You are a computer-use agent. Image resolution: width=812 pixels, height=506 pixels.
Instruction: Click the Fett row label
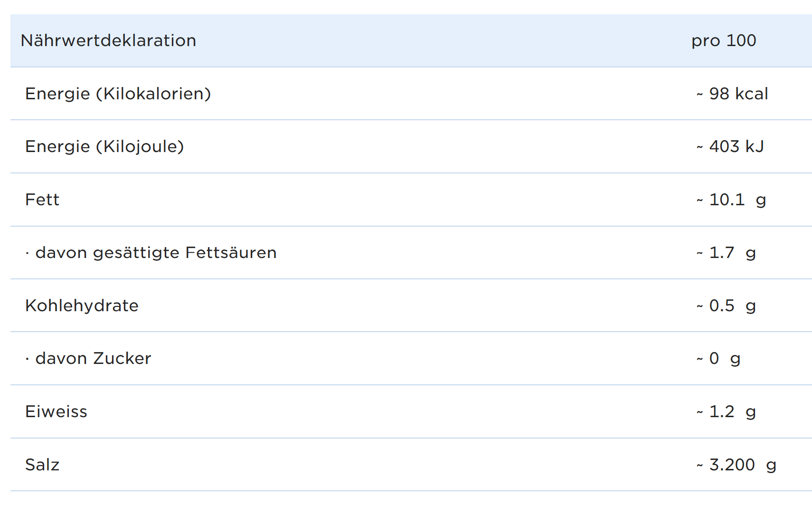click(42, 200)
